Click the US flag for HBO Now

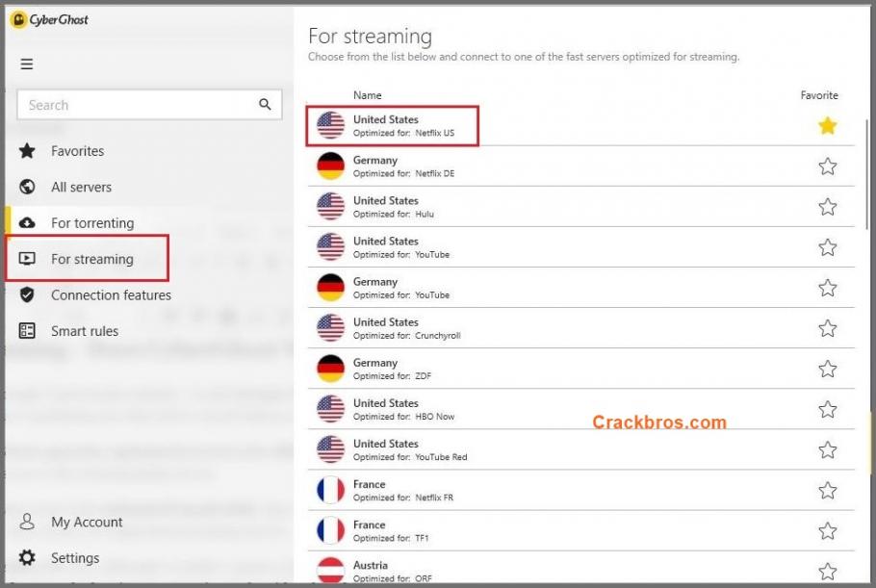[x=331, y=409]
